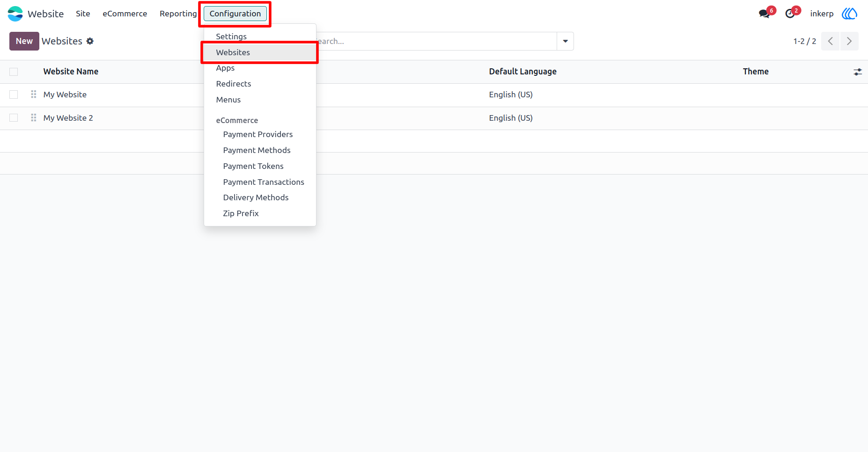
Task: Open the Site menu
Action: [x=83, y=14]
